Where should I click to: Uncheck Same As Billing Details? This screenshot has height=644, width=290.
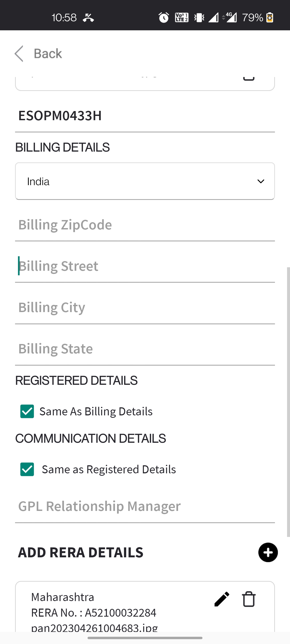tap(27, 411)
